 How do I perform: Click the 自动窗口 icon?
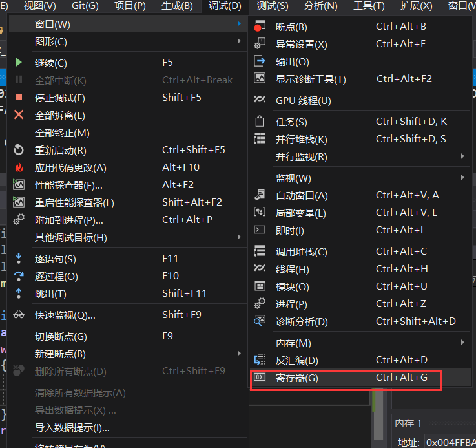pyautogui.click(x=260, y=195)
